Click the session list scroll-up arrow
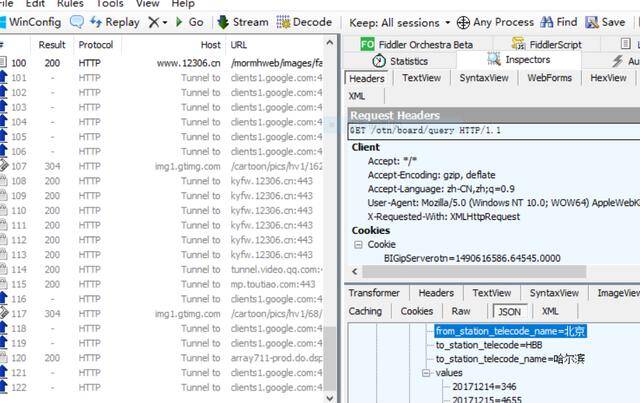640x403 pixels. [x=330, y=42]
